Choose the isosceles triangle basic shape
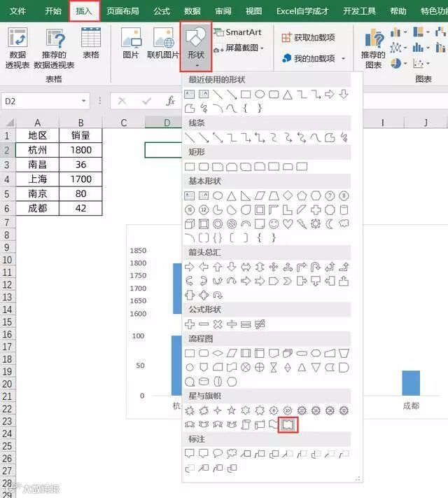Image resolution: width=448 pixels, height=498 pixels. pos(232,196)
